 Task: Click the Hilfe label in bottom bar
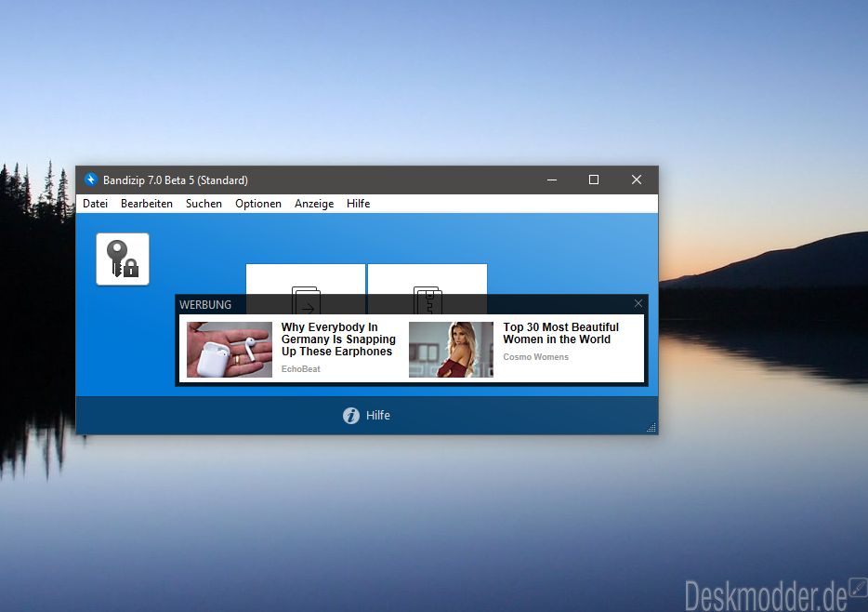(x=378, y=416)
